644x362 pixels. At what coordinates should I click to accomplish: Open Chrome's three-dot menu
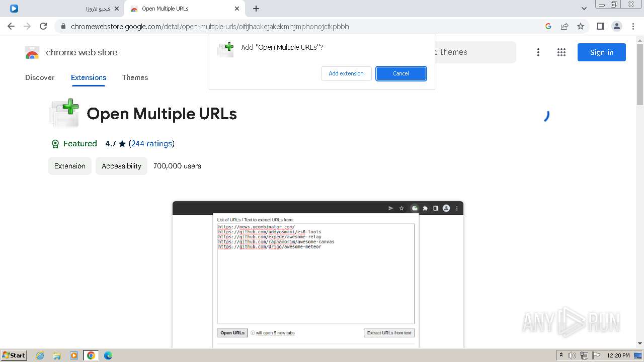[633, 26]
